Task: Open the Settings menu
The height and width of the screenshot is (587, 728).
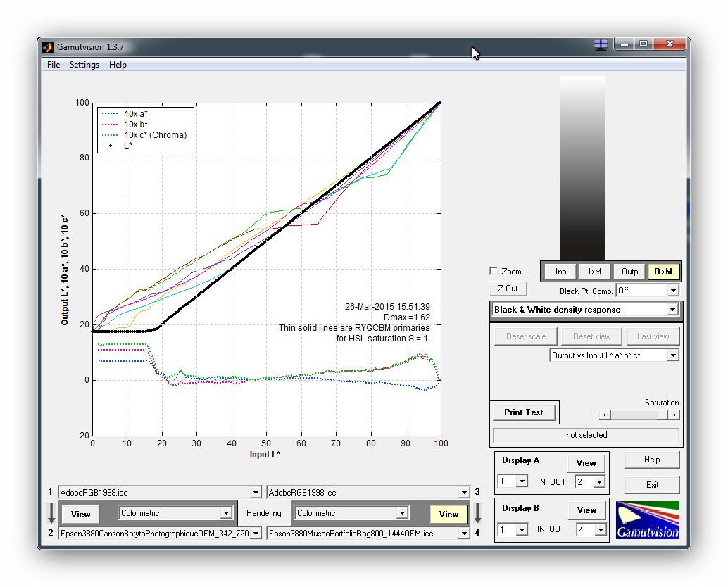Action: pyautogui.click(x=84, y=65)
